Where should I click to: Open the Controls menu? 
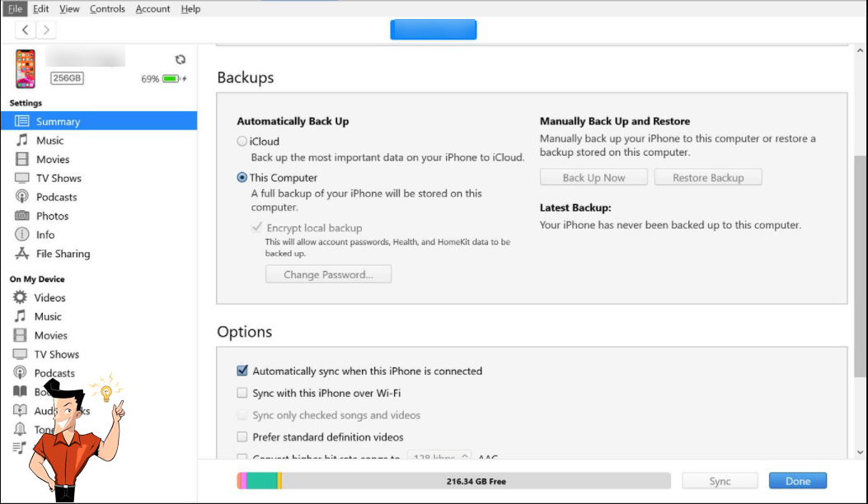pos(107,9)
